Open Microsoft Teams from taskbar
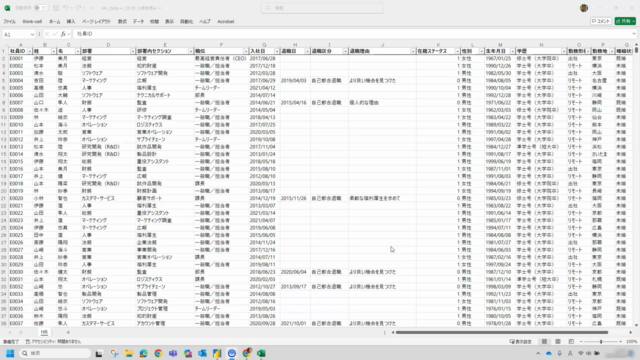This screenshot has height=360, width=640. (173, 353)
